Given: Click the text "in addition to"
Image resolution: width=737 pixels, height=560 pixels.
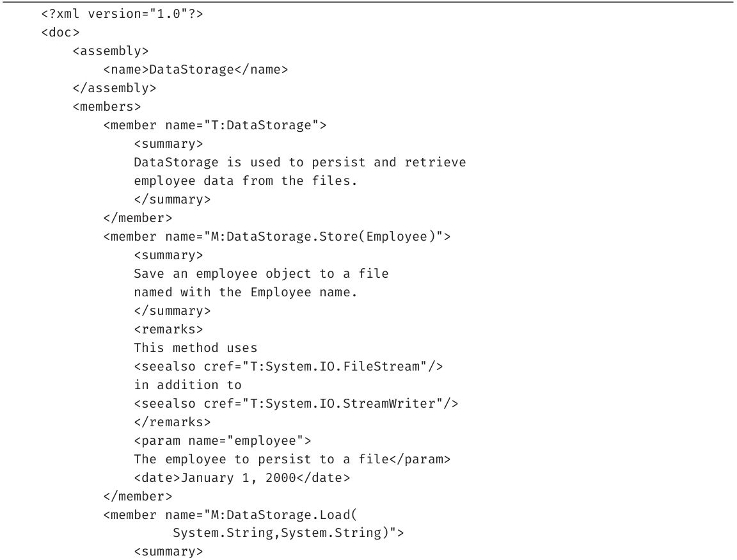Looking at the screenshot, I should point(187,385).
